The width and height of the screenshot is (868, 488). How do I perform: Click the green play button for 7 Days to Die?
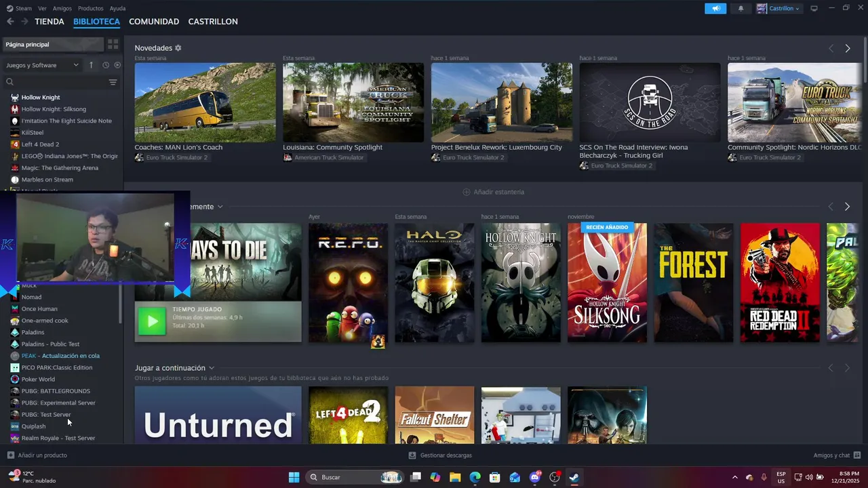pos(152,321)
